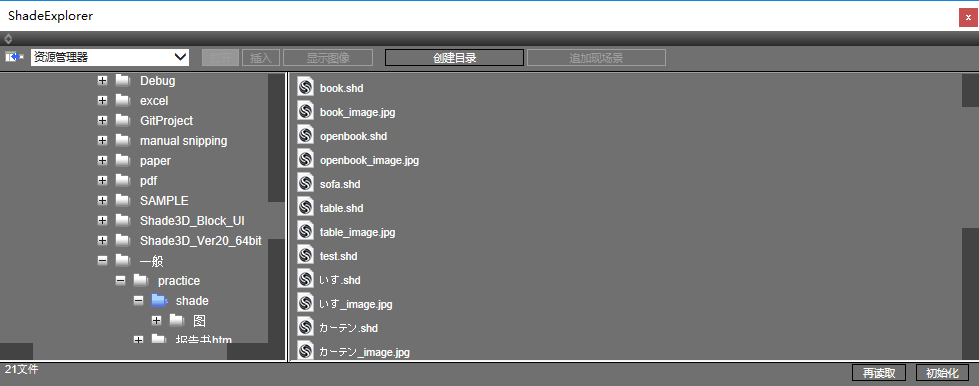Click the pdf folder icon
Viewport: 979px width, 386px height.
coord(124,181)
